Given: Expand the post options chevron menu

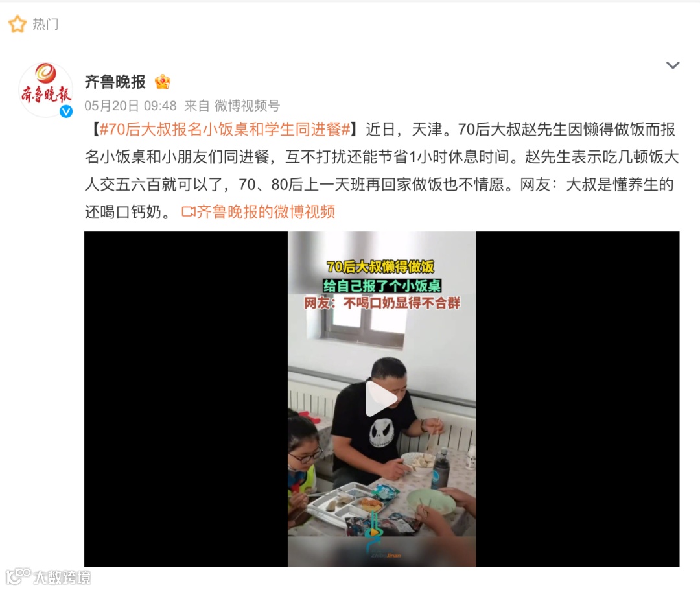Looking at the screenshot, I should pyautogui.click(x=673, y=65).
